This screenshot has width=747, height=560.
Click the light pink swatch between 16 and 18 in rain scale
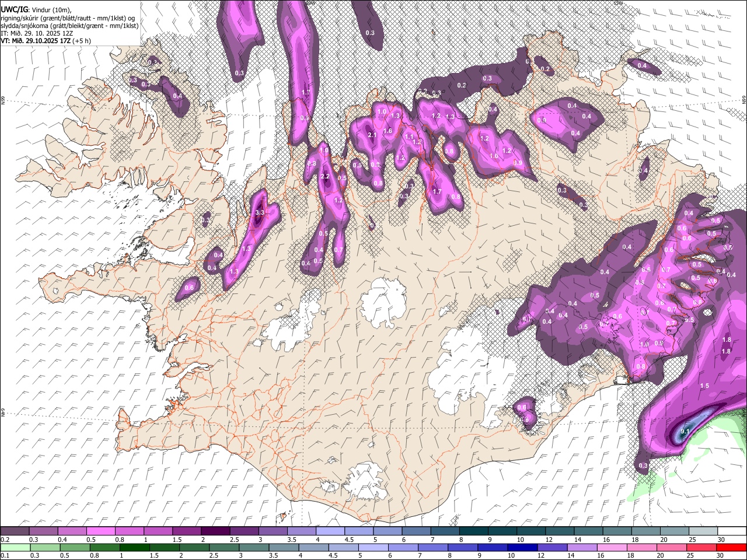612,547
